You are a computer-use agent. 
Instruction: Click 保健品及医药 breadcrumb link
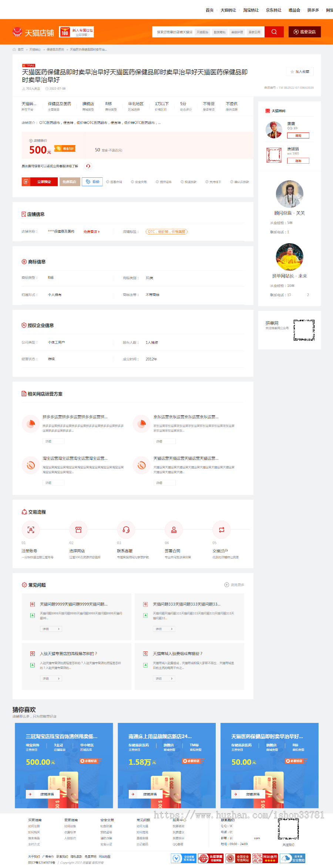(x=55, y=49)
